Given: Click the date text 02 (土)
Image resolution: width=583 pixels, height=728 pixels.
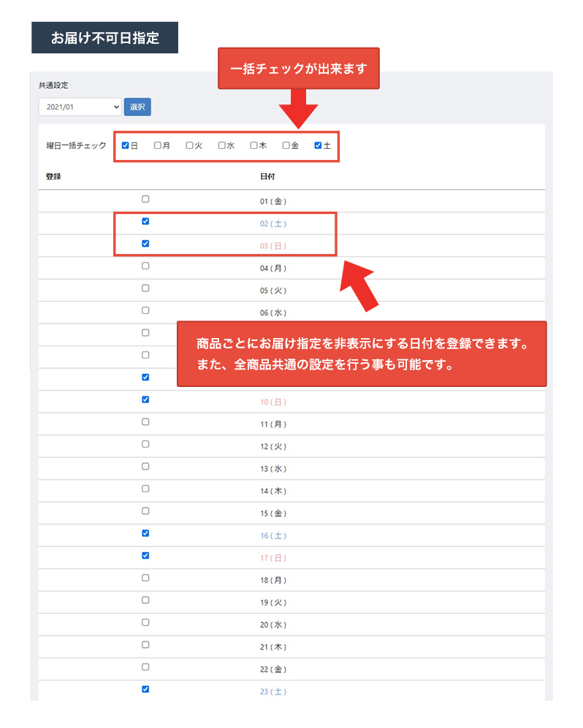Looking at the screenshot, I should tap(273, 223).
